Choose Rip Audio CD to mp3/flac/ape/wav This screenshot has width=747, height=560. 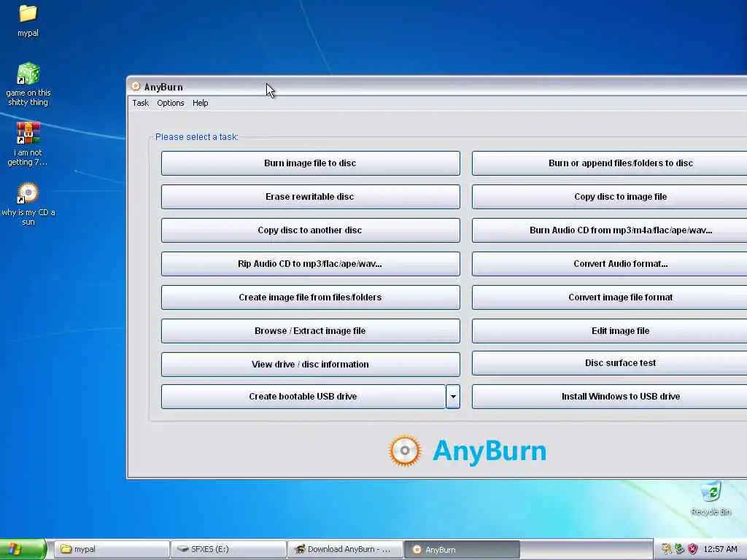tap(310, 264)
